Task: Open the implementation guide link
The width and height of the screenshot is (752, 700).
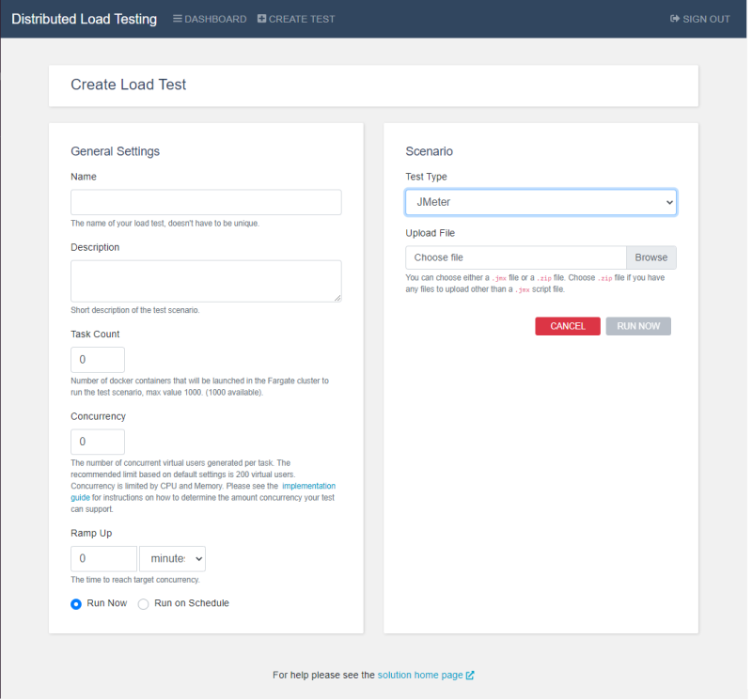Action: tap(309, 486)
